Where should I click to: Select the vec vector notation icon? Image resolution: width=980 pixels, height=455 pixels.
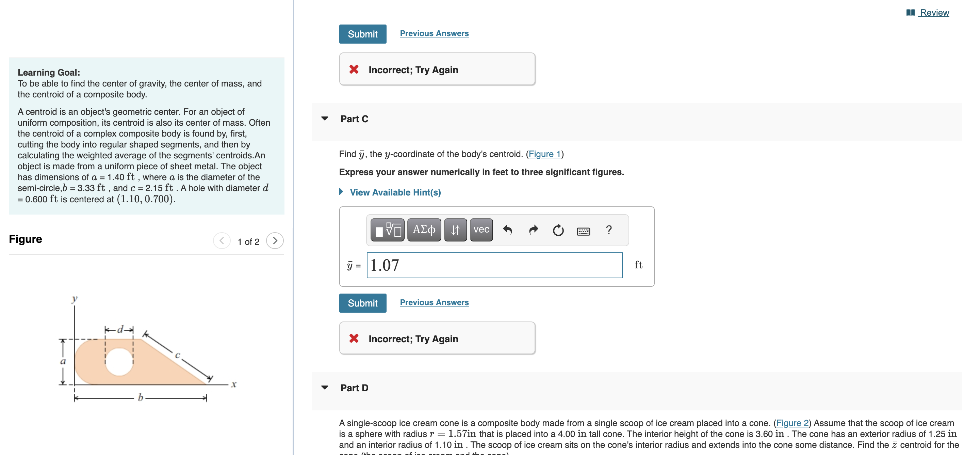(x=480, y=229)
